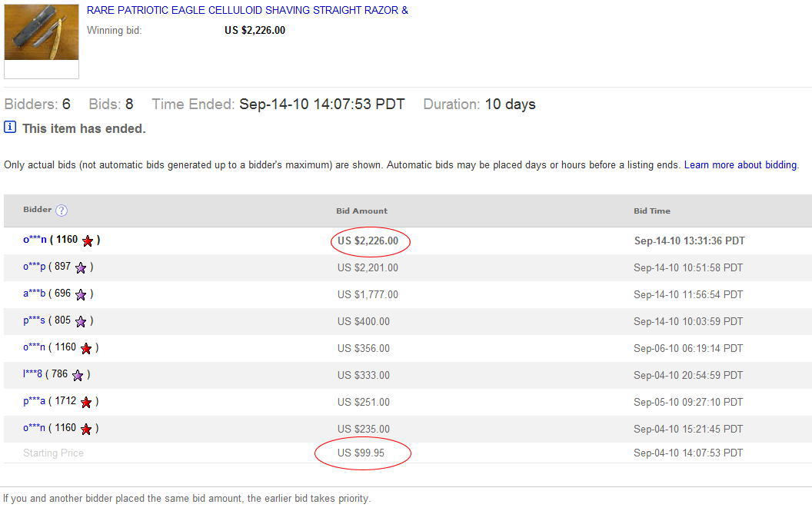This screenshot has width=812, height=511.
Task: Click the circled US $99.95 starting price
Action: click(361, 453)
